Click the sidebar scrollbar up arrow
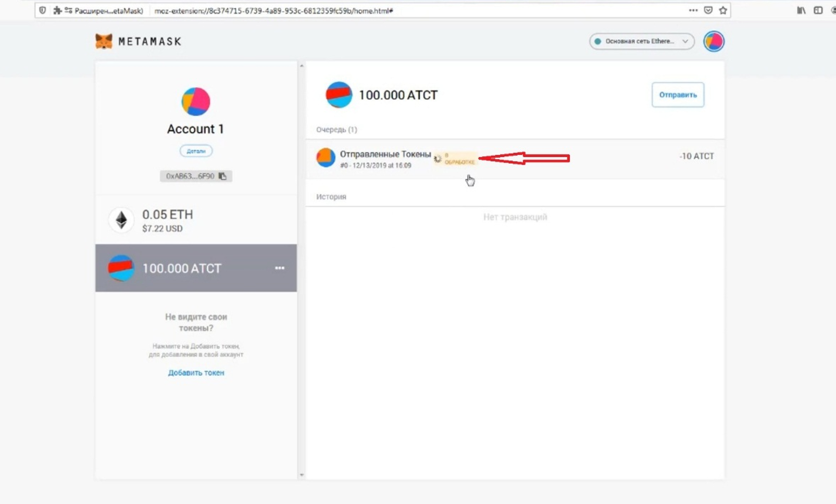 (x=301, y=66)
